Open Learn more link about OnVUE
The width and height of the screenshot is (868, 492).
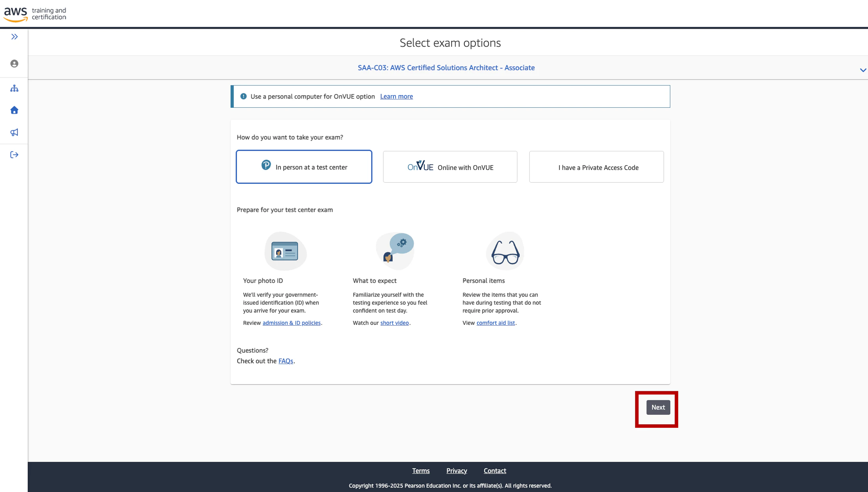pyautogui.click(x=396, y=96)
